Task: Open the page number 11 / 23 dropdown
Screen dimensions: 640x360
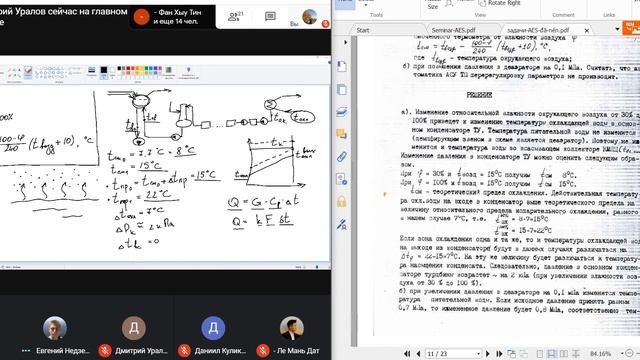Action: click(478, 354)
